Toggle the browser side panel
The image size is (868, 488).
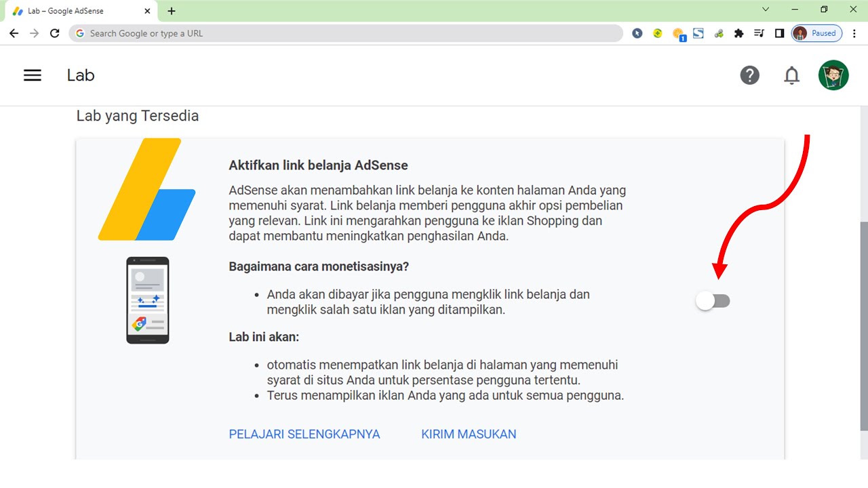click(x=779, y=33)
